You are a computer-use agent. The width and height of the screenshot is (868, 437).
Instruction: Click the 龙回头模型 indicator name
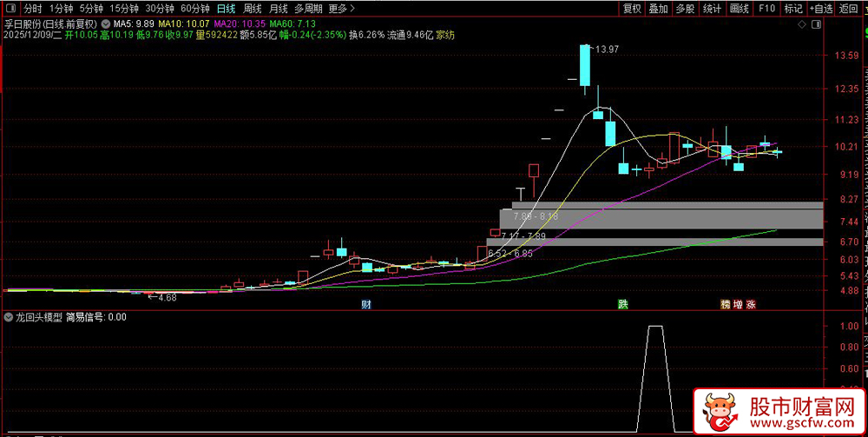click(x=39, y=317)
